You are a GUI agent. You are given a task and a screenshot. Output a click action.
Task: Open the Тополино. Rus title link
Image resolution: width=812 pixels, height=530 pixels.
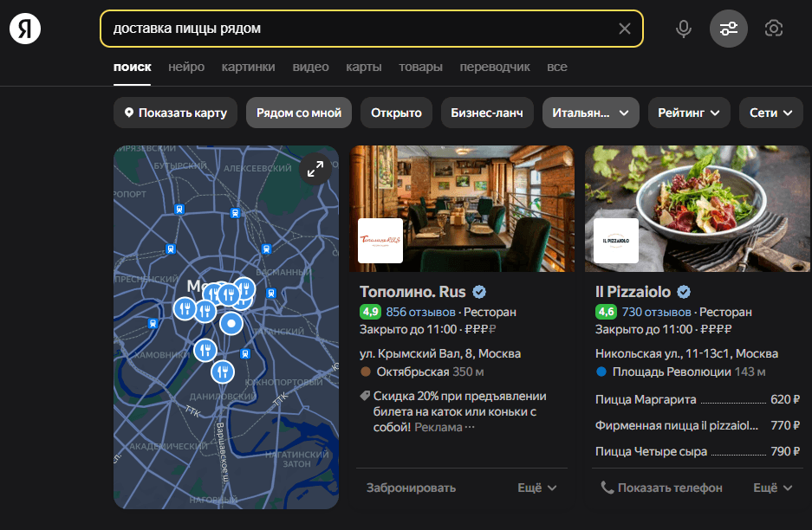[412, 292]
